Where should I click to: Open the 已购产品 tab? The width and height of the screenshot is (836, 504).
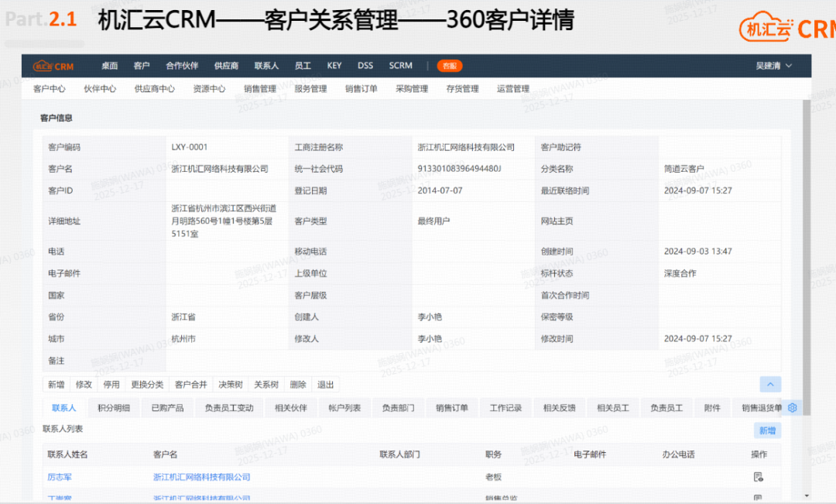coord(170,406)
